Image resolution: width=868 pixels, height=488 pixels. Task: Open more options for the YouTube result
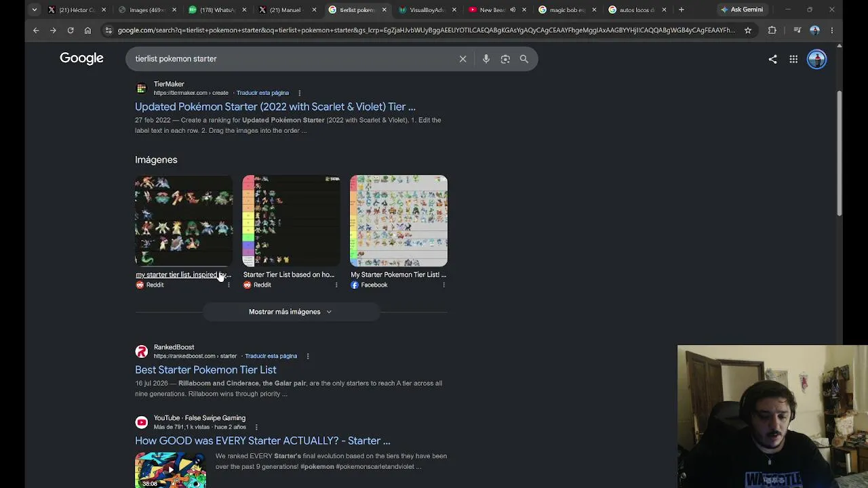click(256, 427)
